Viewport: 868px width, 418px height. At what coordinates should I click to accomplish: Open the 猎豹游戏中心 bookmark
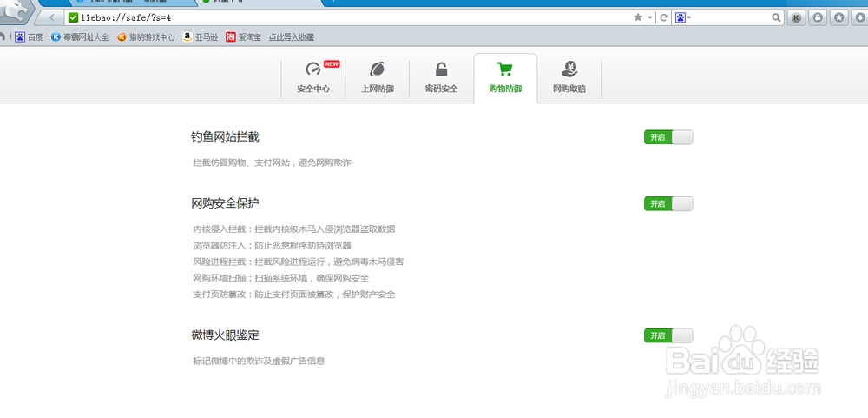(x=146, y=37)
